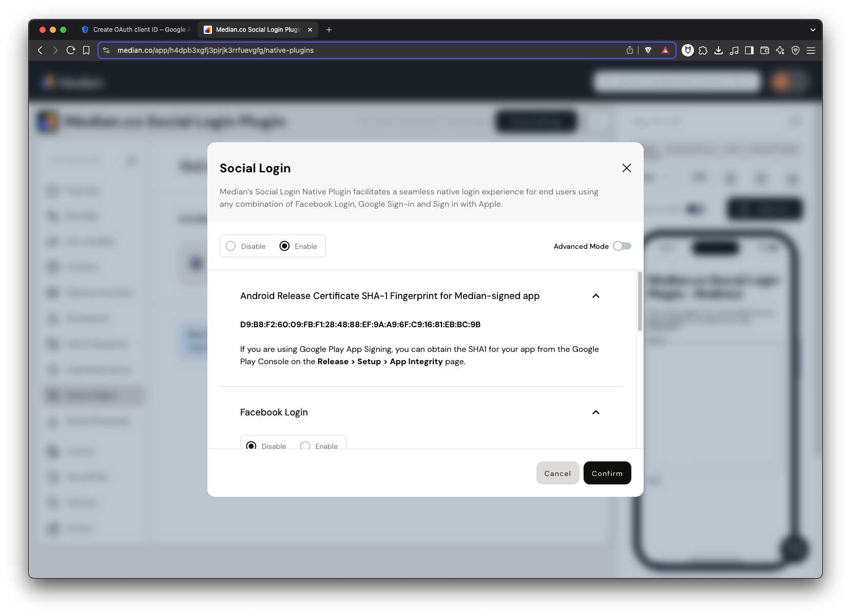Click the music note media icon
Viewport: 851px width, 616px height.
tap(734, 50)
